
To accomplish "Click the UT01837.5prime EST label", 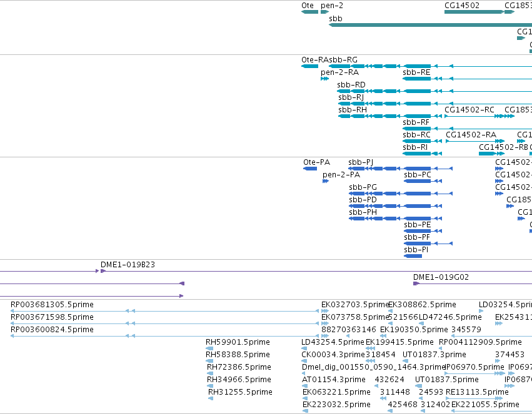I will pyautogui.click(x=447, y=380).
